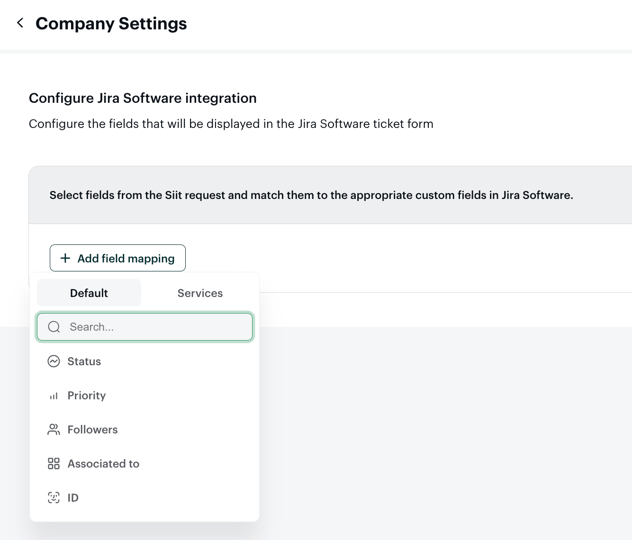This screenshot has width=632, height=540.
Task: Select the Associated to field option
Action: [103, 464]
